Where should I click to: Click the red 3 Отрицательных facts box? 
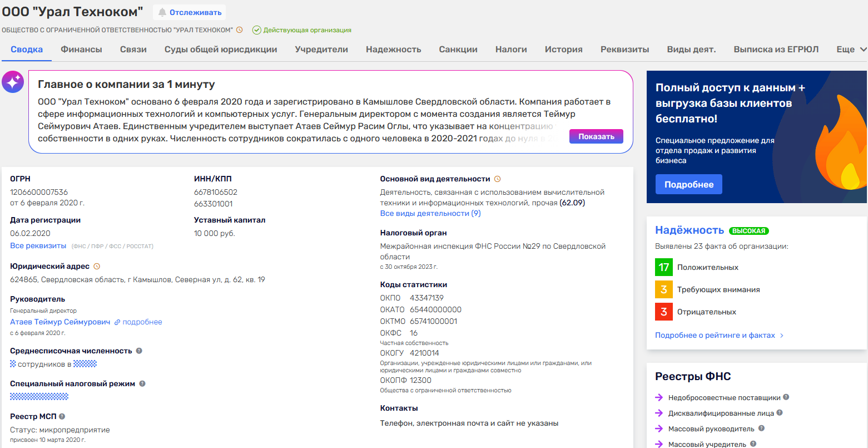[x=664, y=312]
